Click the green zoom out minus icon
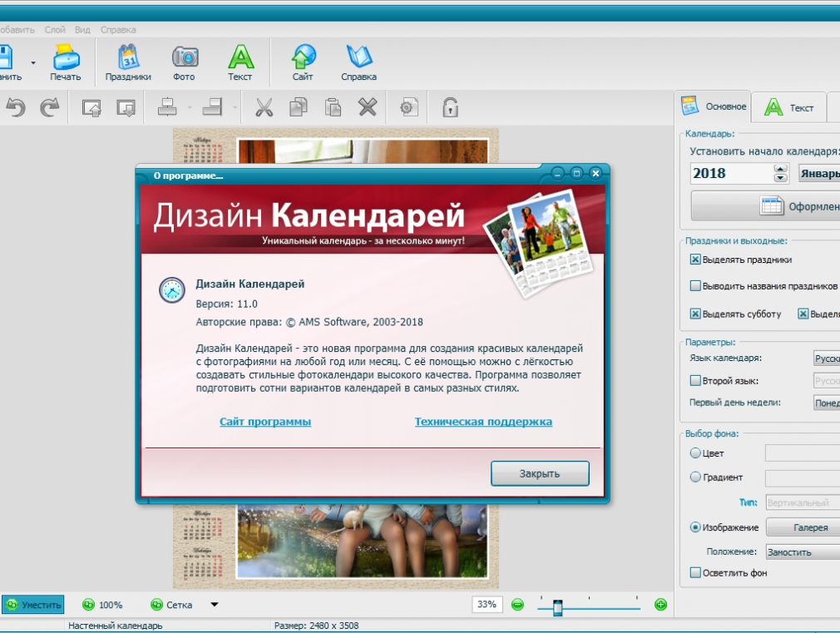840x633 pixels. pyautogui.click(x=517, y=605)
